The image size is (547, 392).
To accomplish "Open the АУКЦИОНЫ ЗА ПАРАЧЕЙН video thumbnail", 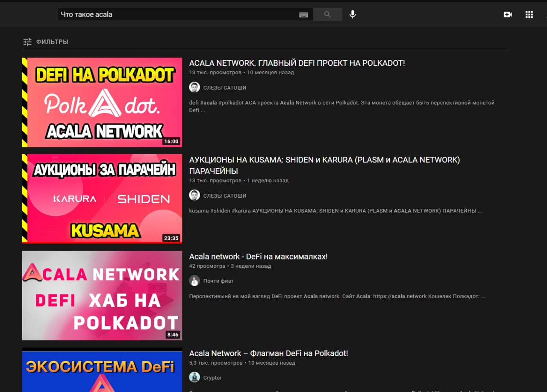I will tap(102, 199).
